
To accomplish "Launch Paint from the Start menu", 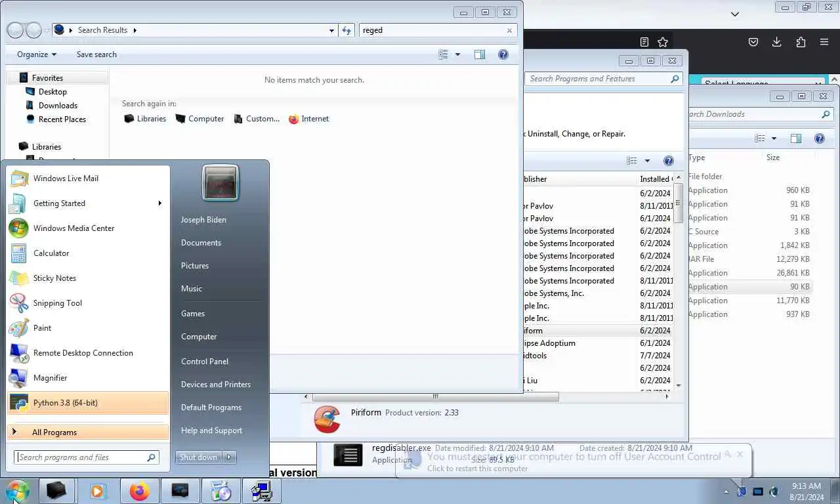I will click(88, 328).
